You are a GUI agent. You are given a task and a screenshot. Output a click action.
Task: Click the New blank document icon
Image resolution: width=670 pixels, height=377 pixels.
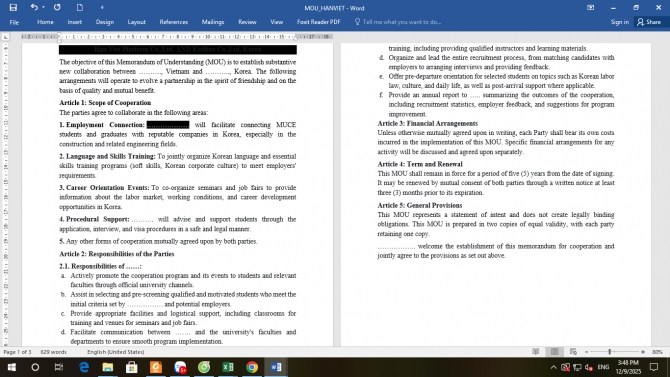[x=80, y=7]
